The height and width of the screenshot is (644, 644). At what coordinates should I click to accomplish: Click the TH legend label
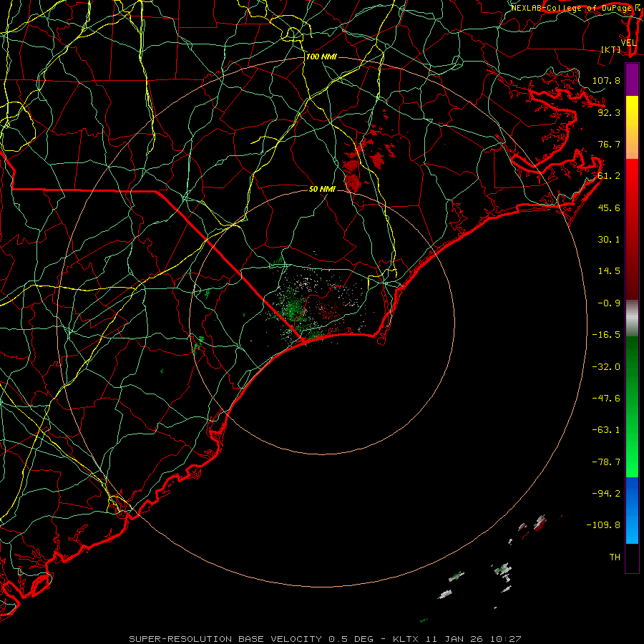click(x=615, y=557)
